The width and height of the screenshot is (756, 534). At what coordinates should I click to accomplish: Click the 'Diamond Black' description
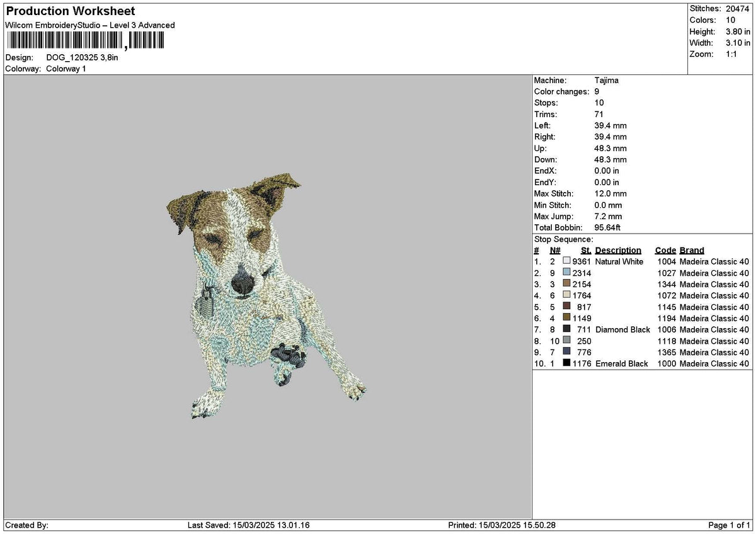pos(622,329)
